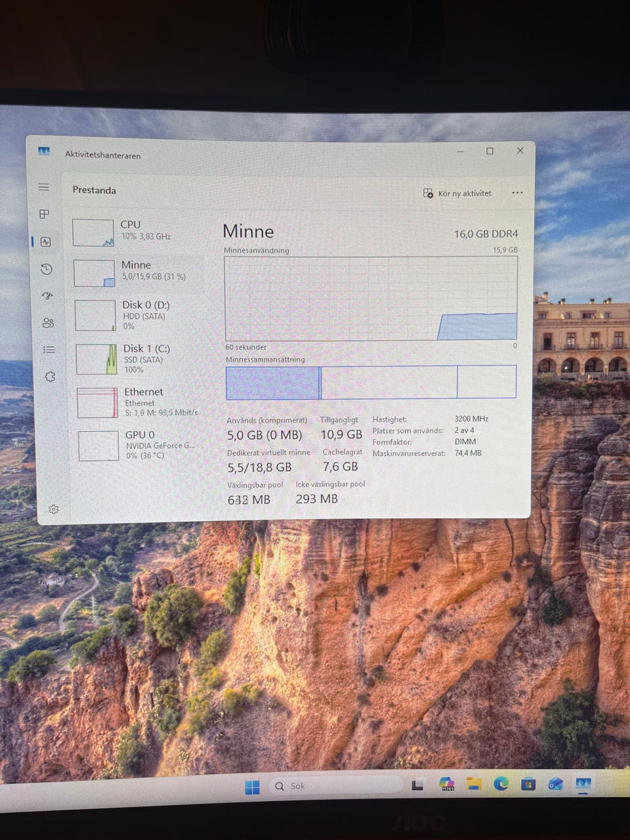Open the Users page icon in sidebar
630x840 pixels.
(48, 323)
